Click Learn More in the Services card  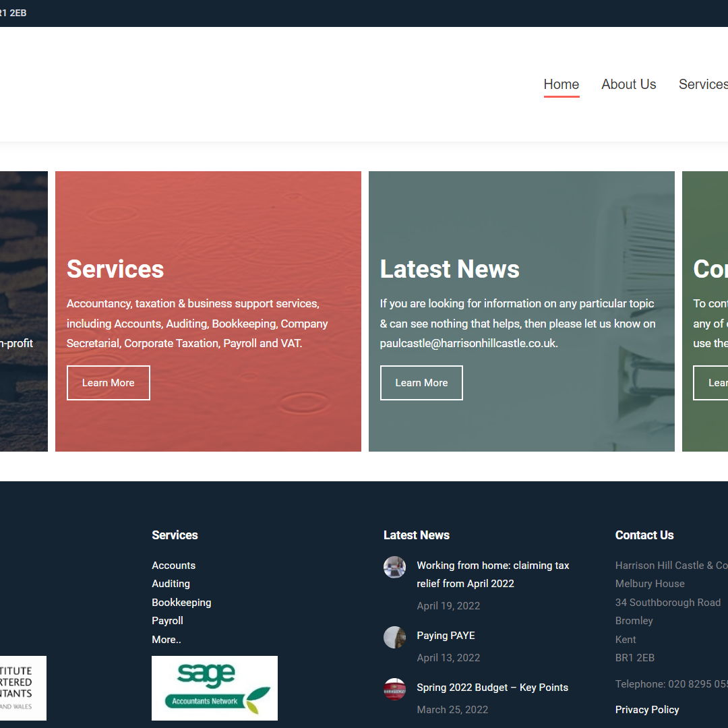(109, 383)
